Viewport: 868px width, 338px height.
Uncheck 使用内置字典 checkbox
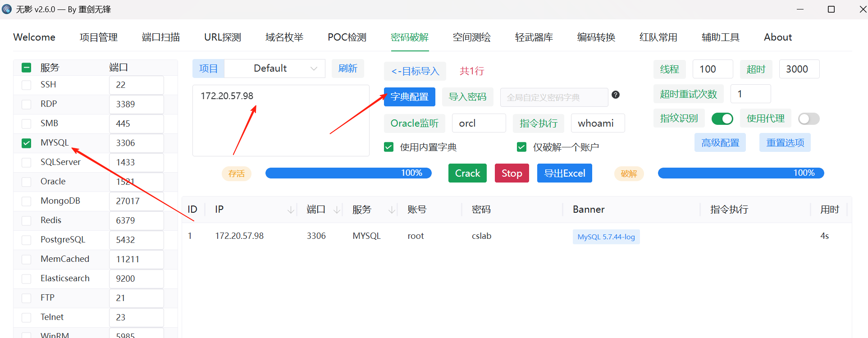coord(388,147)
